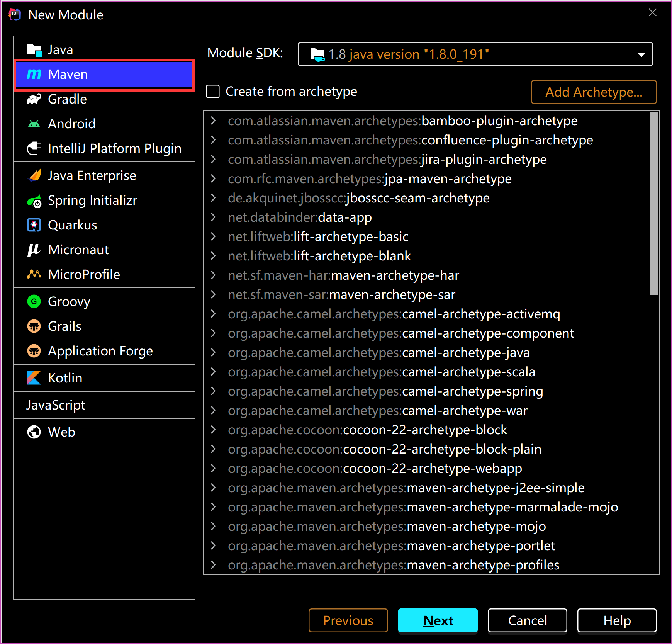Select the Java folder icon in module list
This screenshot has height=644, width=672.
click(34, 50)
